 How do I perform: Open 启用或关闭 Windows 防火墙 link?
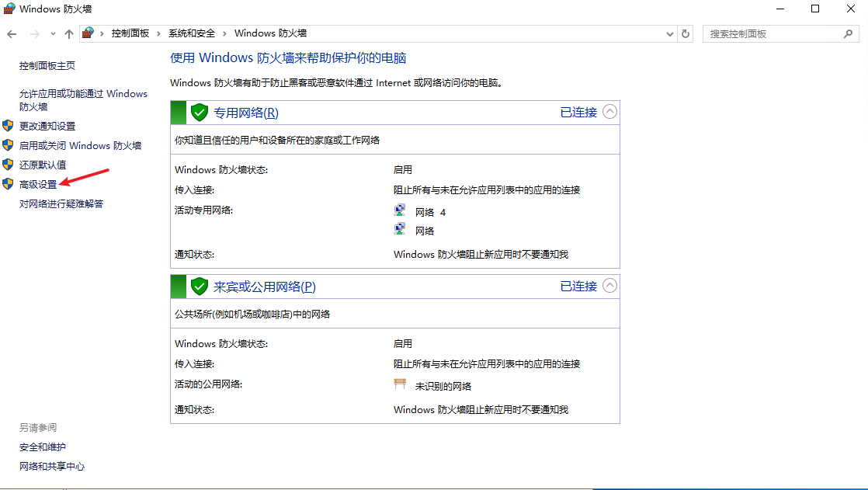coord(80,146)
